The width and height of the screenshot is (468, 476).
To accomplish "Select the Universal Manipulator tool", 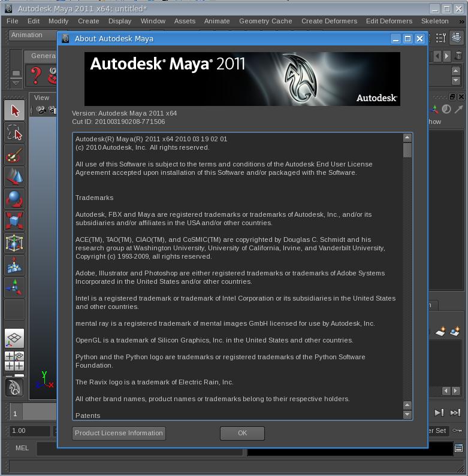I will (14, 243).
